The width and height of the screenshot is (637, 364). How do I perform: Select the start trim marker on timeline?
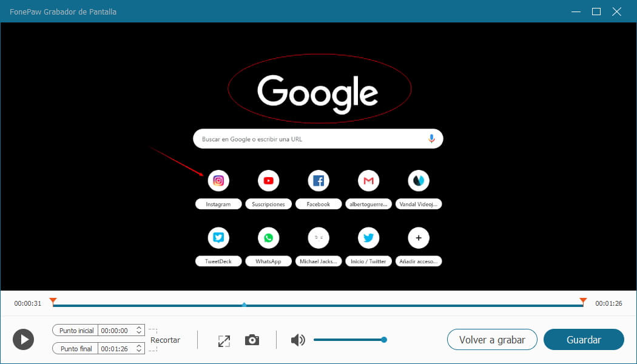(x=53, y=301)
